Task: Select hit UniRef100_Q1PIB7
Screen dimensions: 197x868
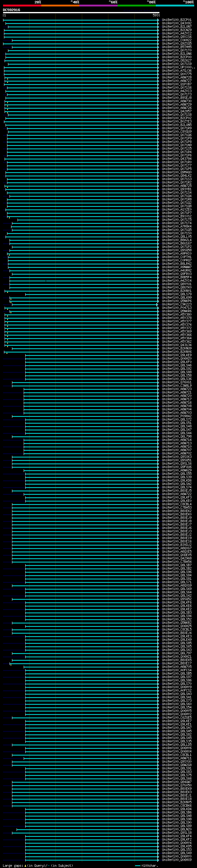Action: pos(176,84)
